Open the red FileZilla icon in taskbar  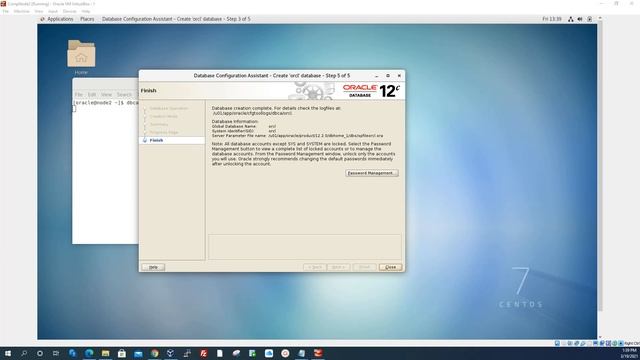(203, 353)
